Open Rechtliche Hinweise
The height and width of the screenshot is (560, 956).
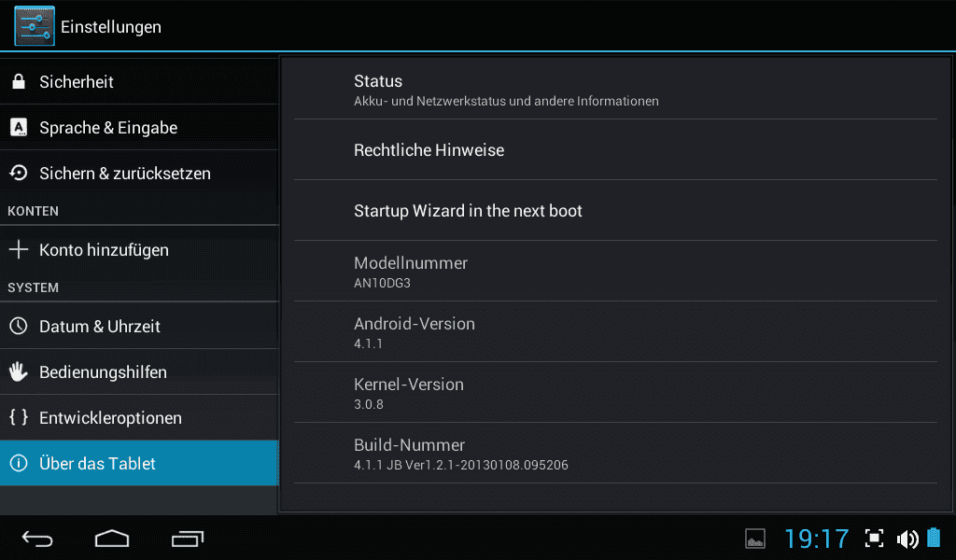pyautogui.click(x=616, y=150)
